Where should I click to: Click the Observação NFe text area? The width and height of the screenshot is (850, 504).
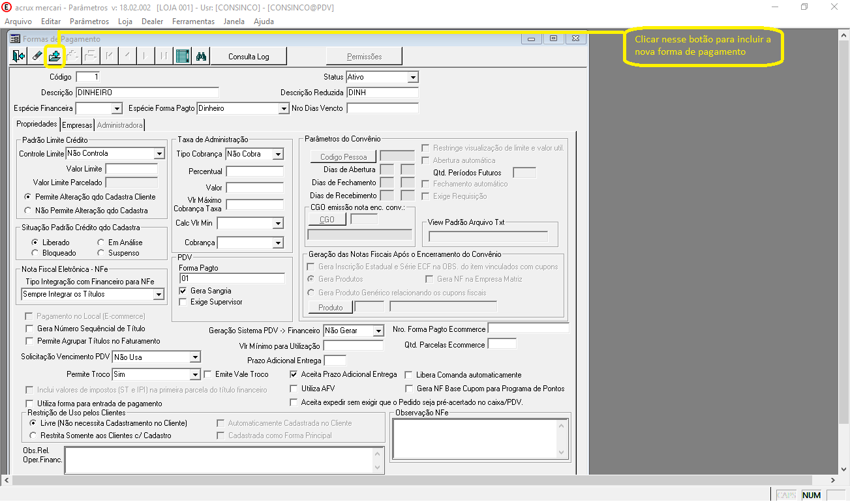point(475,439)
